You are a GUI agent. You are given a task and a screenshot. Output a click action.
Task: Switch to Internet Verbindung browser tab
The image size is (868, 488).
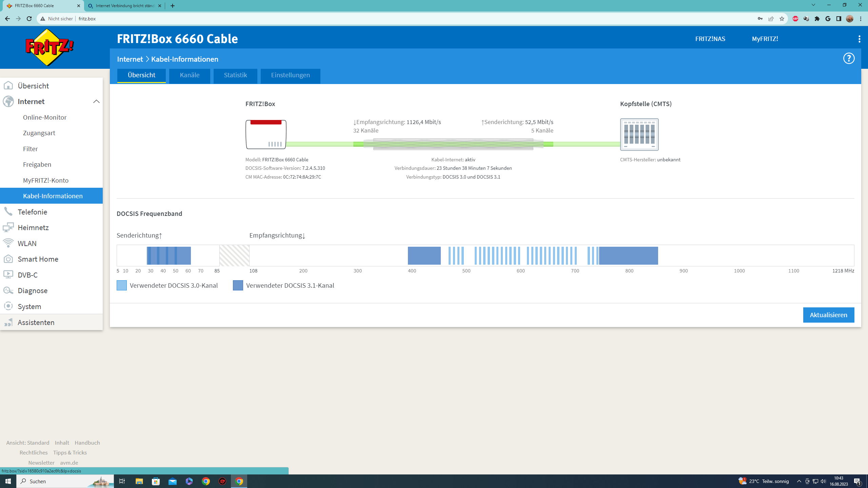pyautogui.click(x=125, y=6)
